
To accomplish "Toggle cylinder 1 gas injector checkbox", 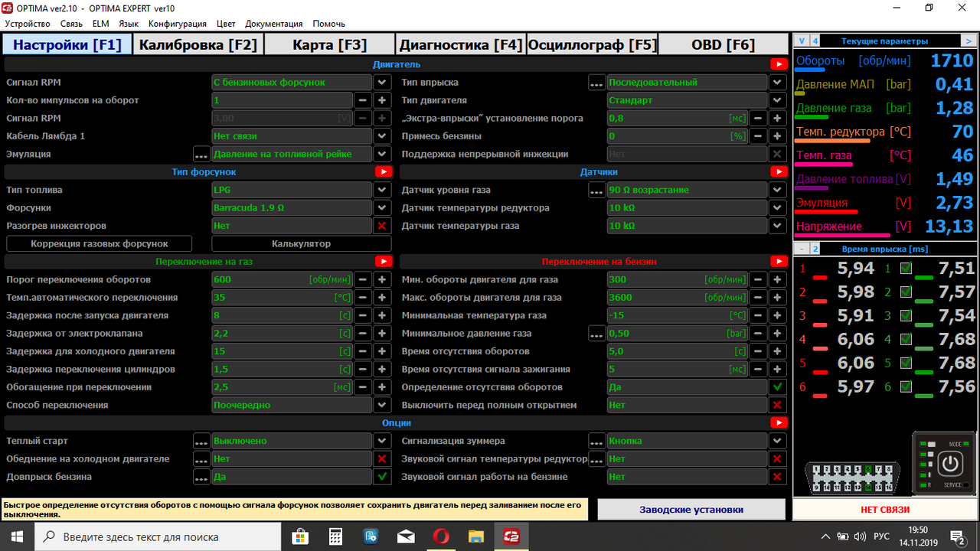I will [906, 268].
